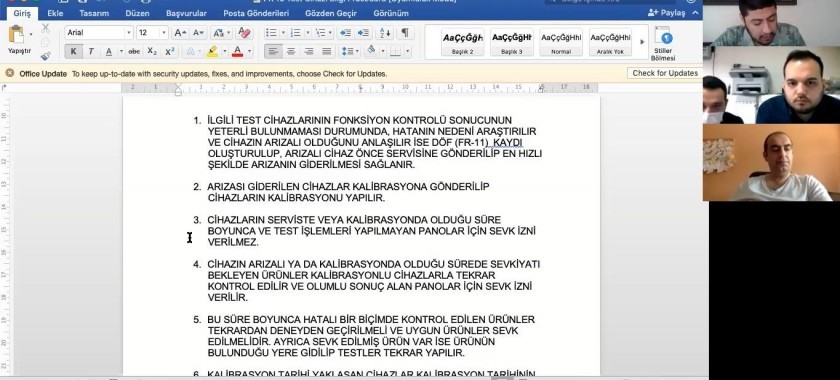Select the justify text icon
Screen dimensions: 840x380
coord(326,51)
